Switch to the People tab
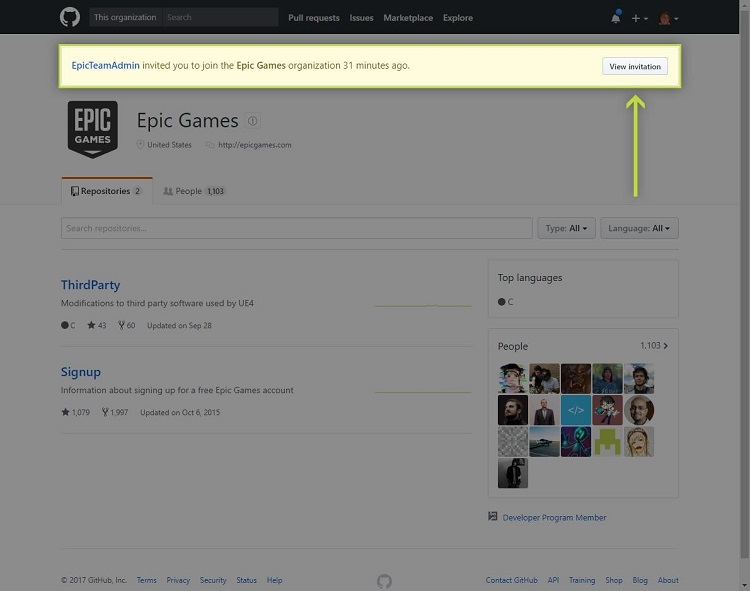Viewport: 750px width, 591px height. point(194,191)
